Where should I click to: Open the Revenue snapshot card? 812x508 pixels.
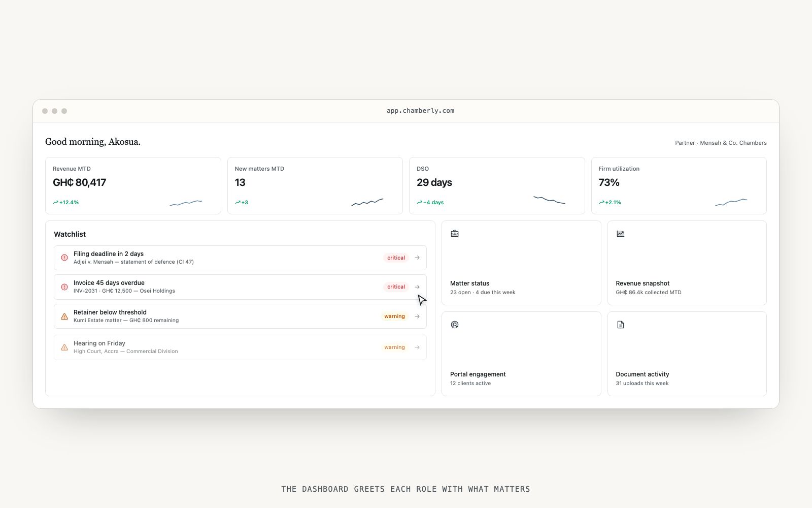pyautogui.click(x=687, y=263)
